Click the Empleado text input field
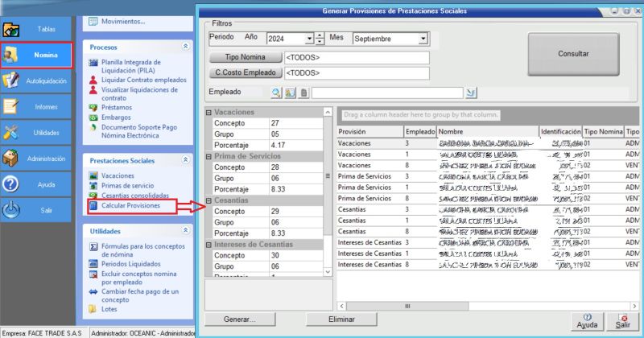The height and width of the screenshot is (338, 644). point(386,93)
